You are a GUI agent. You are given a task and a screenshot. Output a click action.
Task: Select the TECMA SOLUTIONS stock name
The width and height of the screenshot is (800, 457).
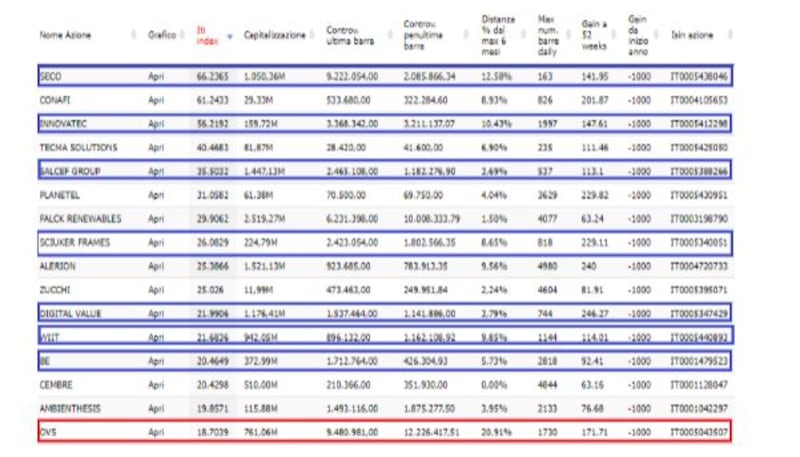[x=79, y=147]
